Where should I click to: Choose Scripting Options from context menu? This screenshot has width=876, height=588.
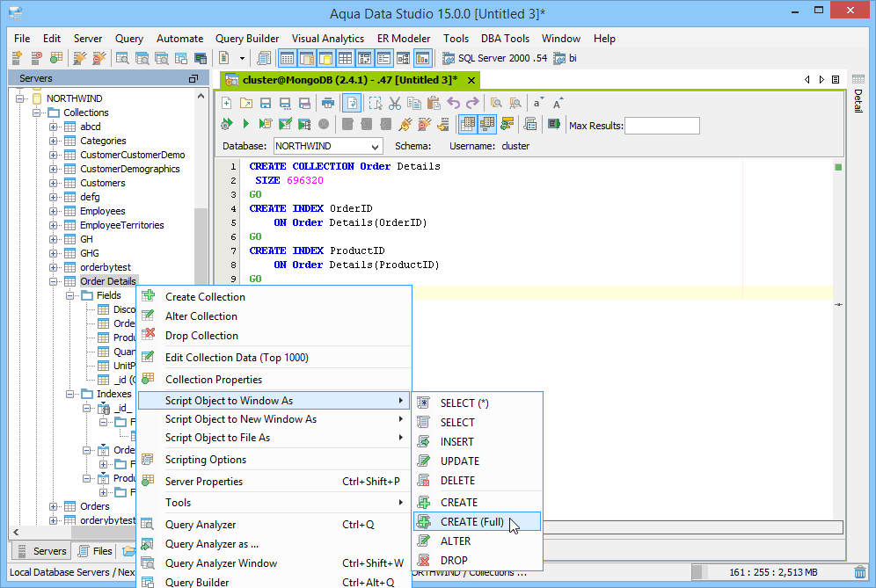pos(274,460)
